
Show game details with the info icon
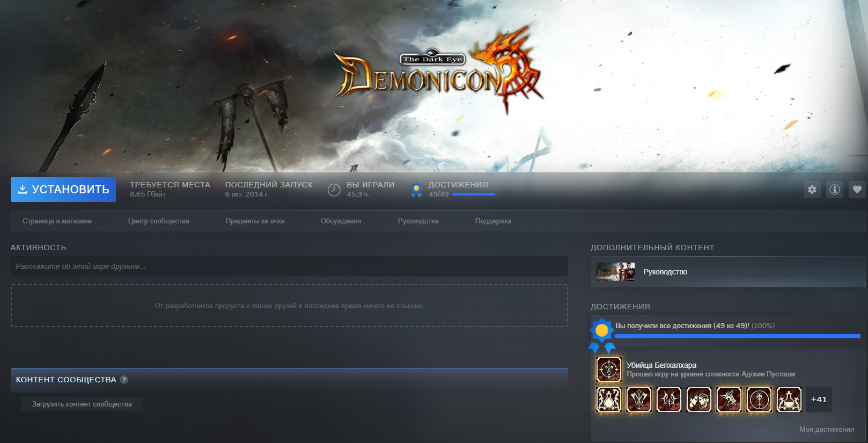tap(835, 190)
